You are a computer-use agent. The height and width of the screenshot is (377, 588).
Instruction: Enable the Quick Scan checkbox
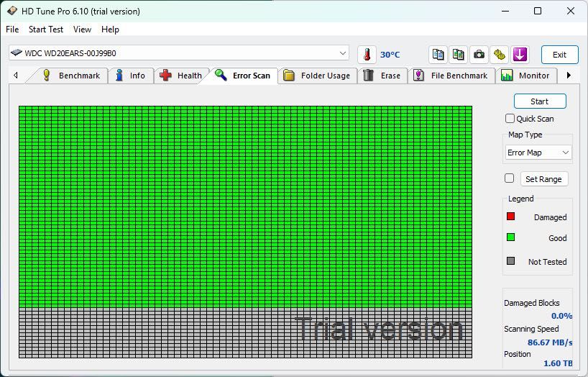pyautogui.click(x=510, y=119)
